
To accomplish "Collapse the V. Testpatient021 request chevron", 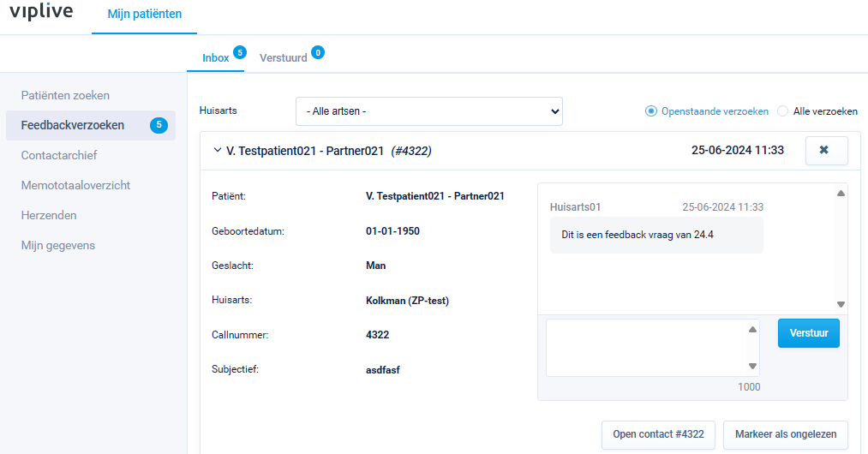I will coord(216,151).
